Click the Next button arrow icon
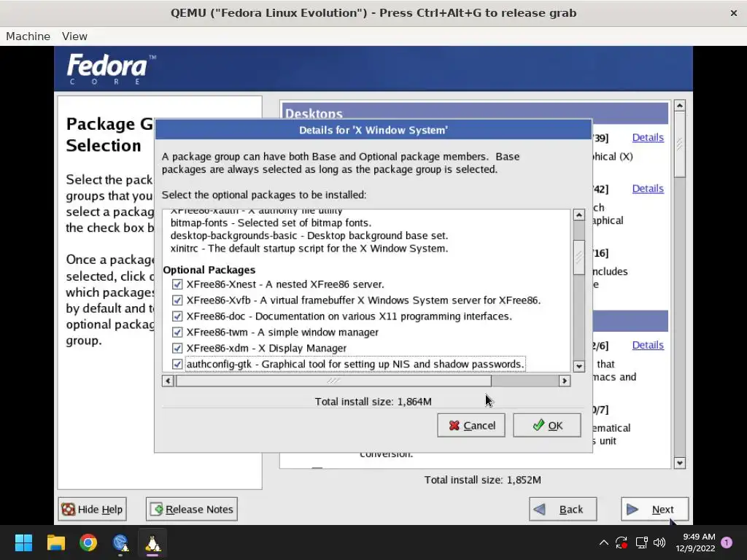 [632, 510]
